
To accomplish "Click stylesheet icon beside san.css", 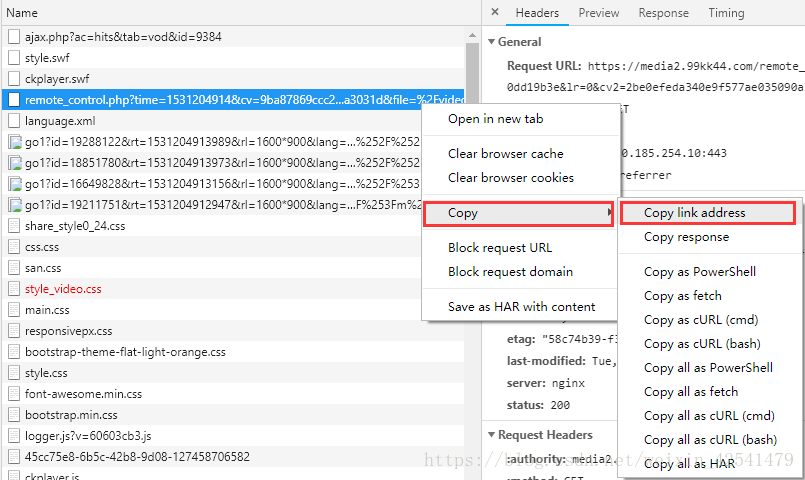I will coord(14,268).
